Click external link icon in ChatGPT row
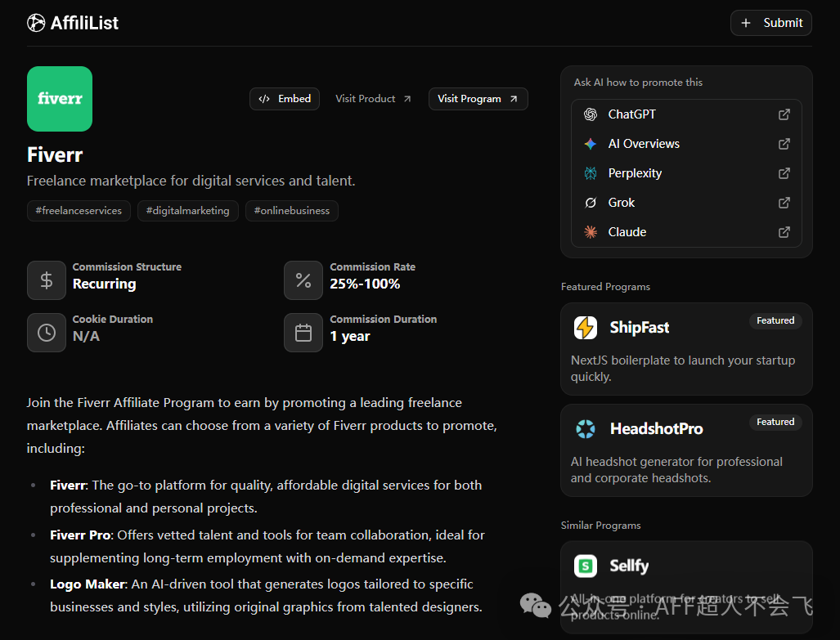 (784, 114)
